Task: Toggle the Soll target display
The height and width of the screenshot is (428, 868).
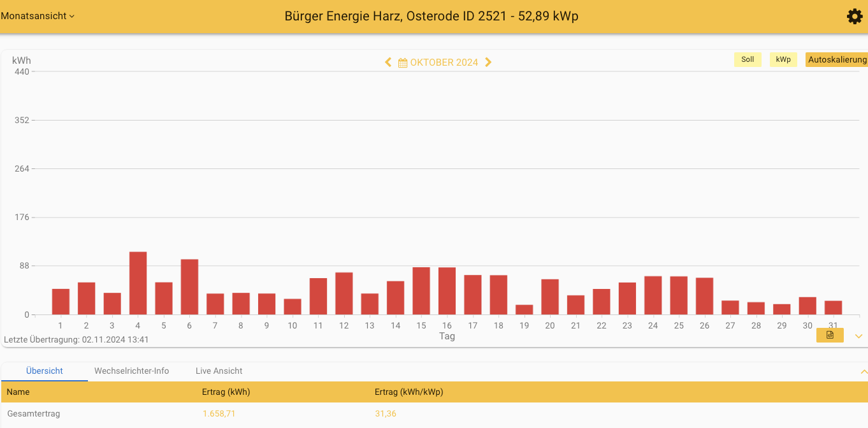Action: pos(748,59)
